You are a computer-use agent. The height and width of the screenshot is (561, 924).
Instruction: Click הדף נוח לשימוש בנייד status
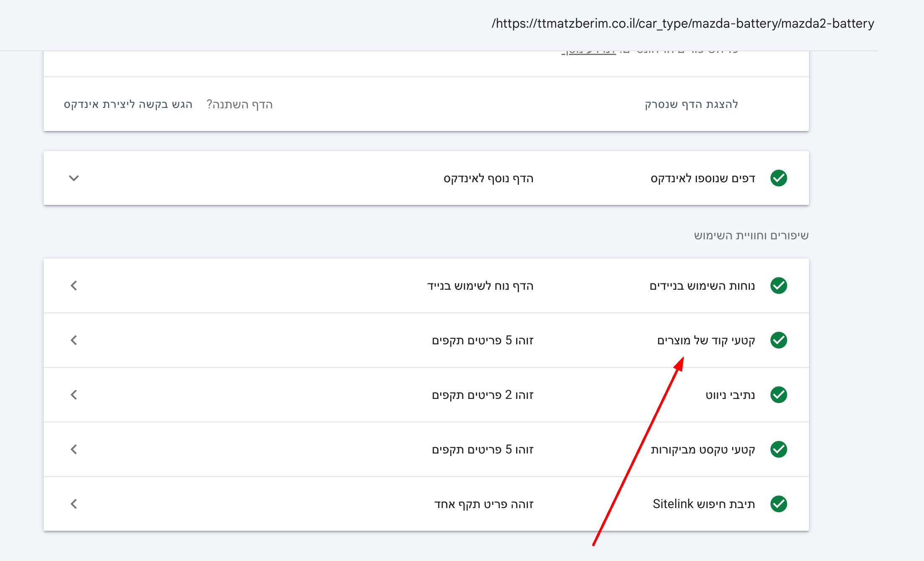pos(480,286)
